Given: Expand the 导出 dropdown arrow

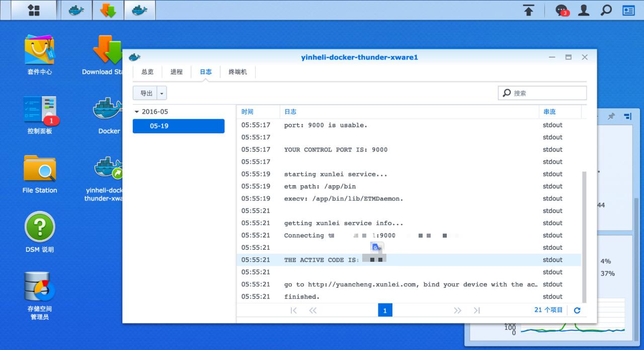Looking at the screenshot, I should point(162,93).
